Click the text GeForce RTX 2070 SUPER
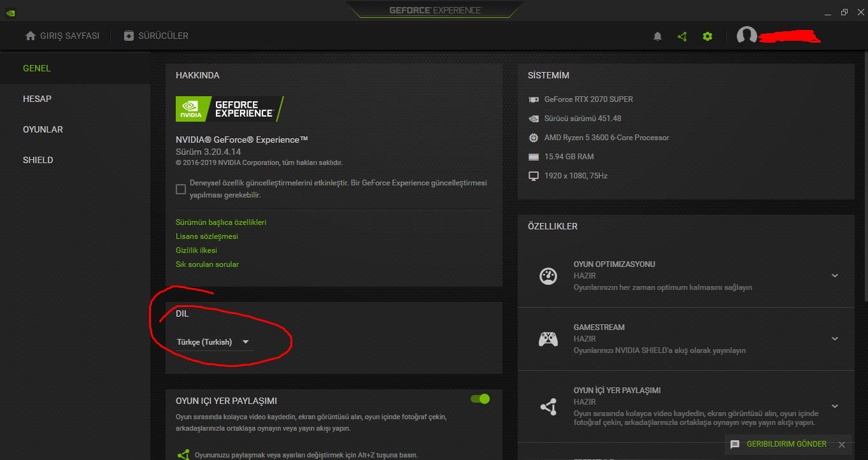Screen dimensions: 868x460 [588, 99]
